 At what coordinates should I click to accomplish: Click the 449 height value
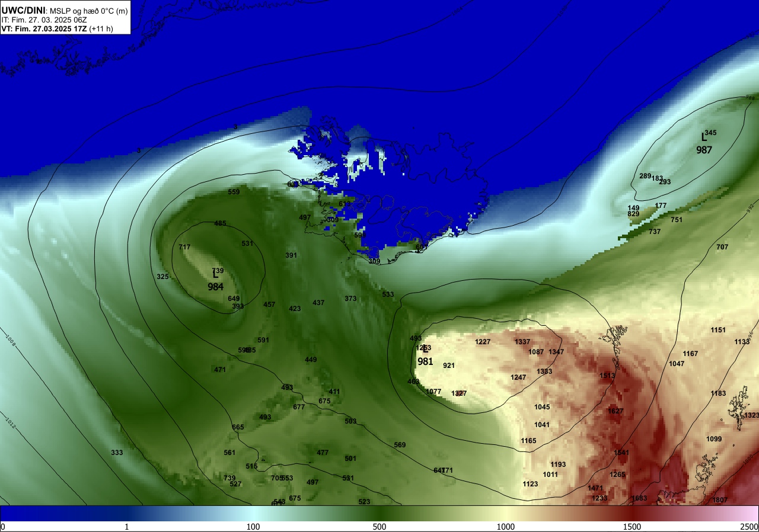pyautogui.click(x=311, y=360)
